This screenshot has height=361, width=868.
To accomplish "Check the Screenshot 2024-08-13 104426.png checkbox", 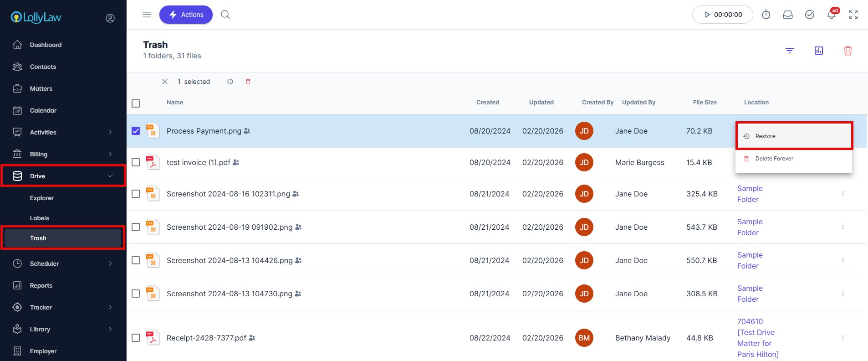I will [x=136, y=260].
